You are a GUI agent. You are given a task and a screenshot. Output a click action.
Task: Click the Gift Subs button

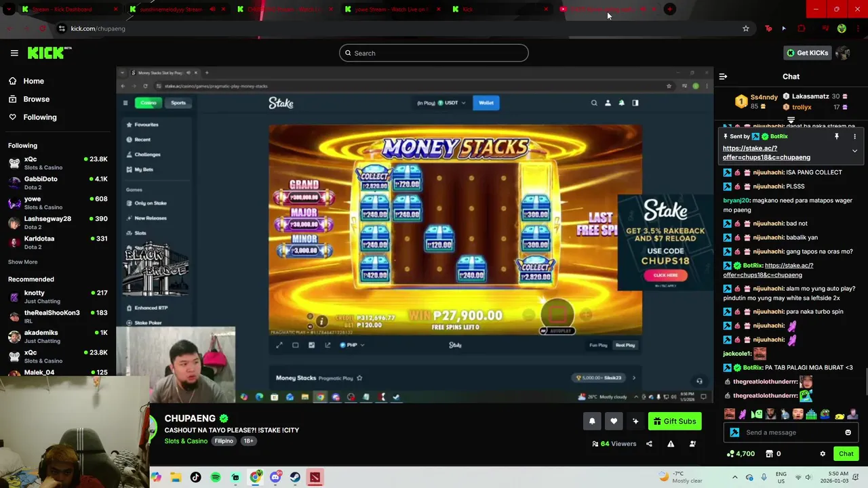tap(675, 422)
